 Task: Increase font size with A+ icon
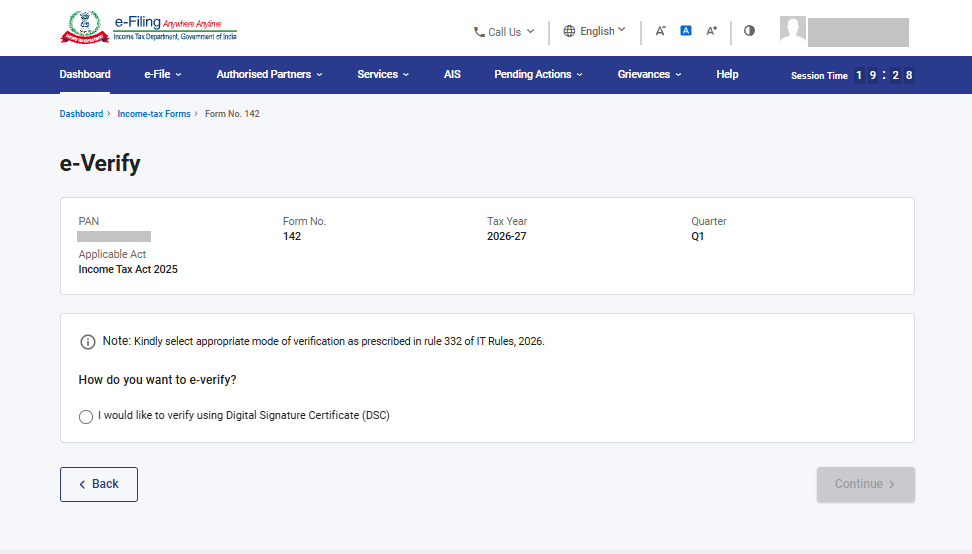click(x=712, y=30)
